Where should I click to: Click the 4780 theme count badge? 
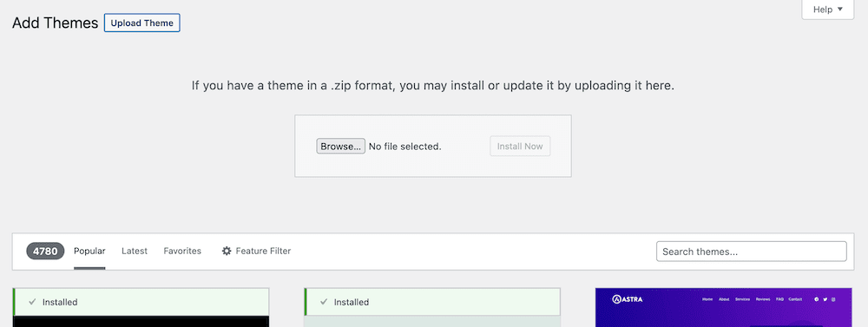pos(45,251)
